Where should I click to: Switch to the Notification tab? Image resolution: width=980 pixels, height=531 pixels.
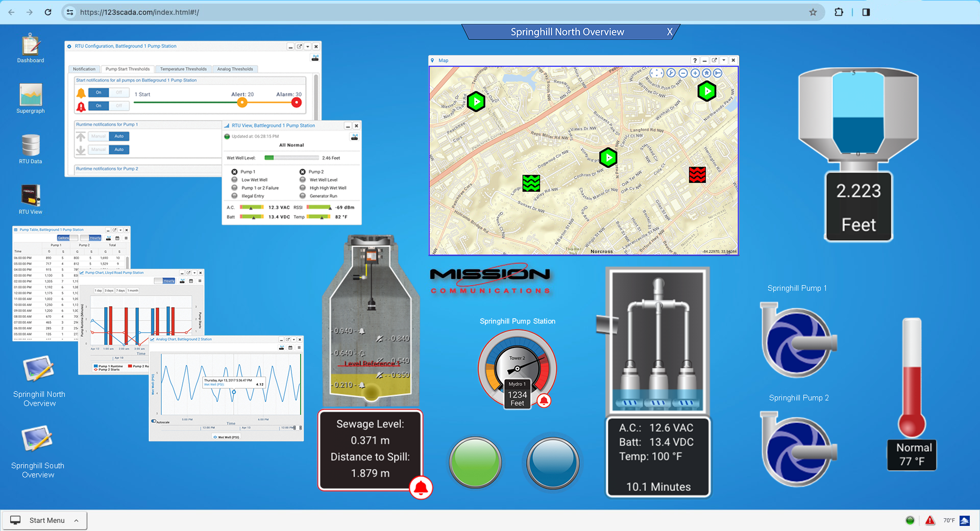84,69
